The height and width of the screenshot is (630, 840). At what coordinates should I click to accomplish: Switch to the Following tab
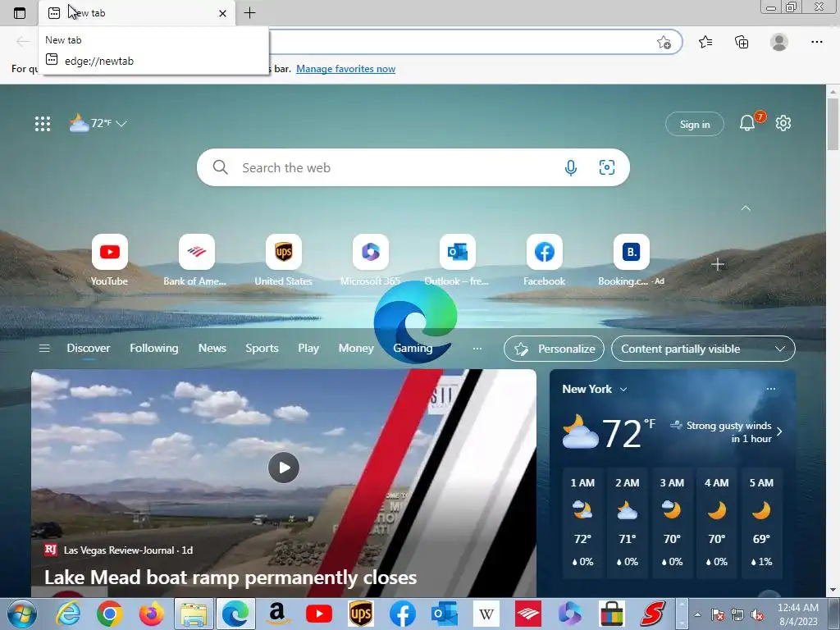153,348
